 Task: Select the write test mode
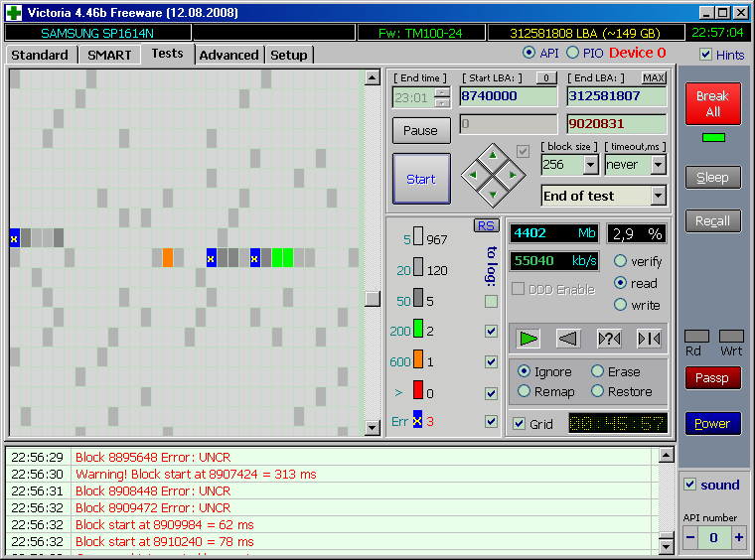coord(620,305)
